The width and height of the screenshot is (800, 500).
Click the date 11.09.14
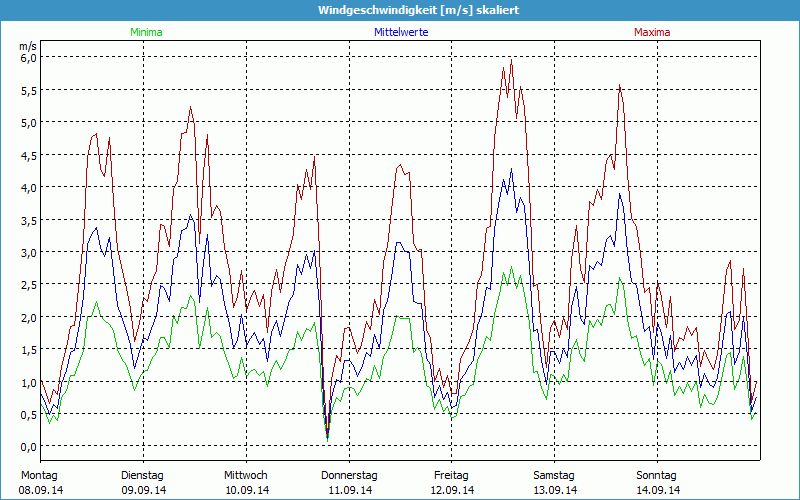click(x=350, y=490)
